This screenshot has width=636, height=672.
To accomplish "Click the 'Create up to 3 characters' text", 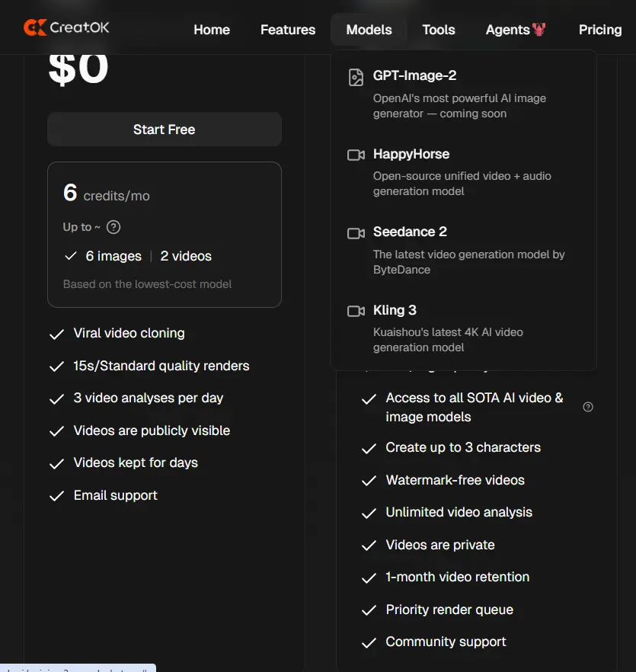I will click(x=463, y=447).
